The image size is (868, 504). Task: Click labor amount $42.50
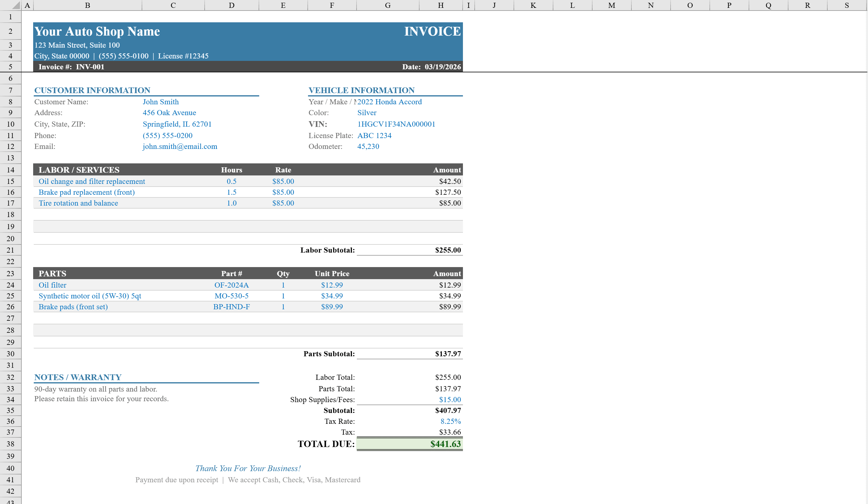click(x=450, y=181)
